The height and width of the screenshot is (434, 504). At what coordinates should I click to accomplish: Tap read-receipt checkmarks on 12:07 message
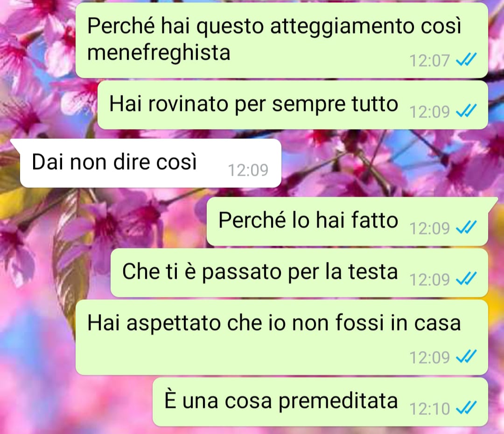click(466, 60)
